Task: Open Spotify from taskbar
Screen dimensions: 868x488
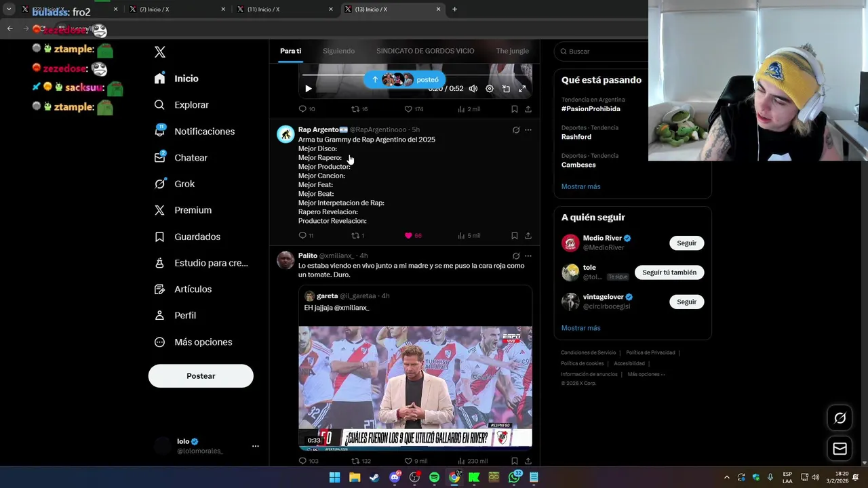Action: (x=434, y=477)
